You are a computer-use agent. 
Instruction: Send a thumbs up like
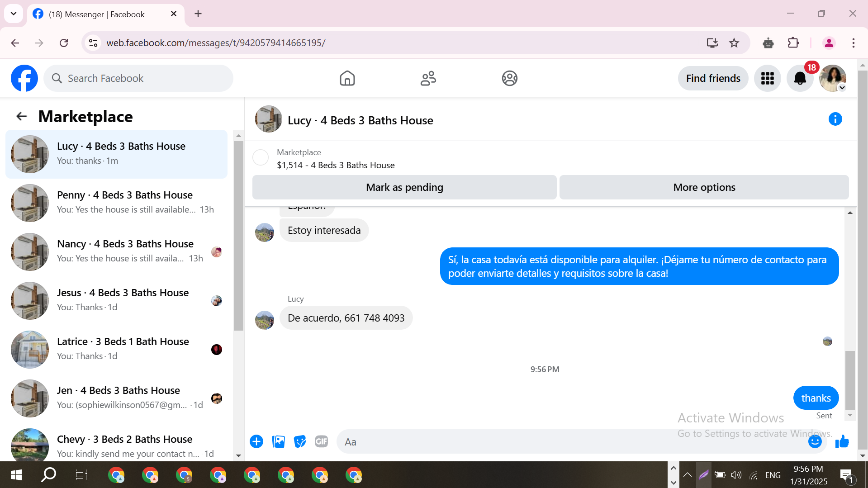click(x=842, y=441)
